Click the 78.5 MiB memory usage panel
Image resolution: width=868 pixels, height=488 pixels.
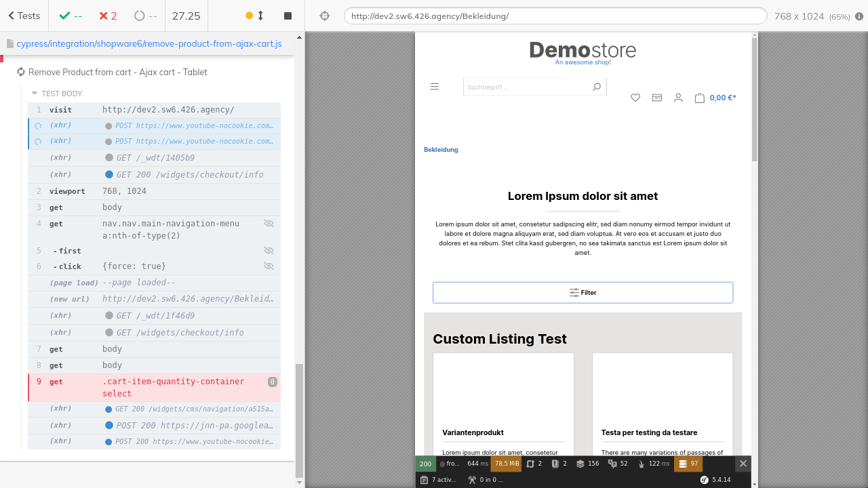507,464
